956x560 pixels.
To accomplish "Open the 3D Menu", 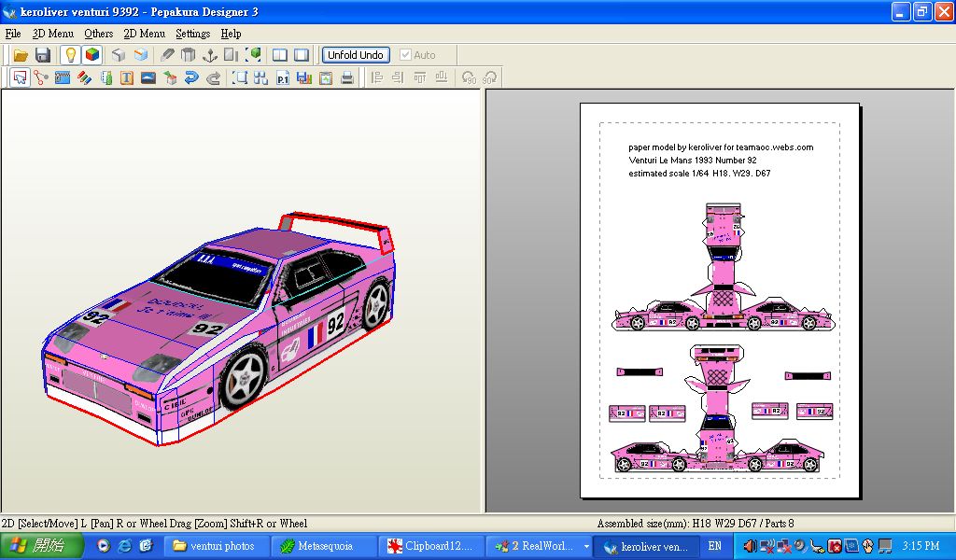I will coord(53,34).
